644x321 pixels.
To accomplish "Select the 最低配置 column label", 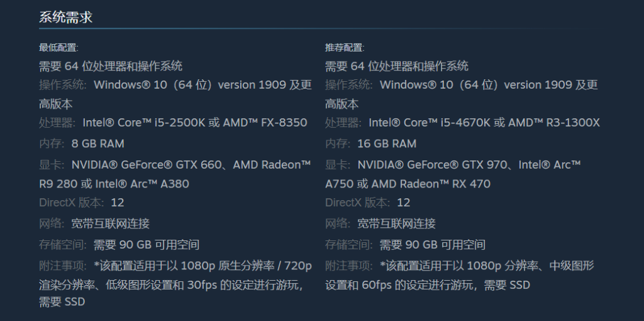I will pos(58,48).
